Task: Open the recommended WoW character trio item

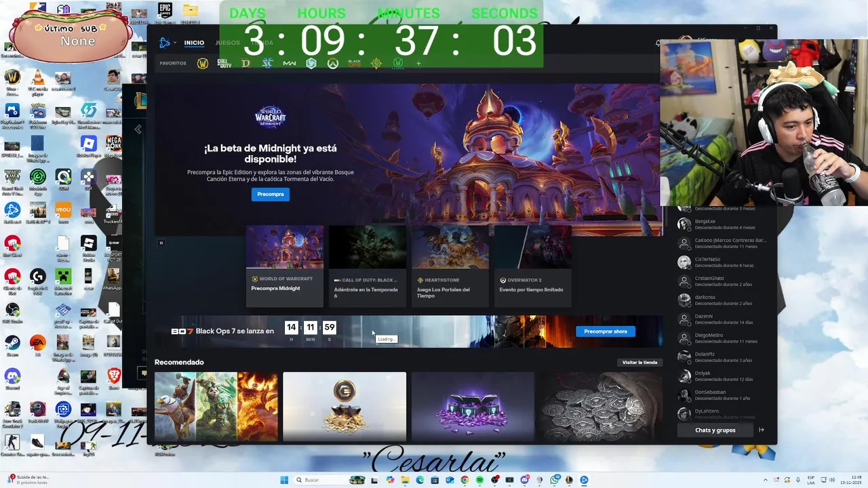Action: click(x=216, y=407)
